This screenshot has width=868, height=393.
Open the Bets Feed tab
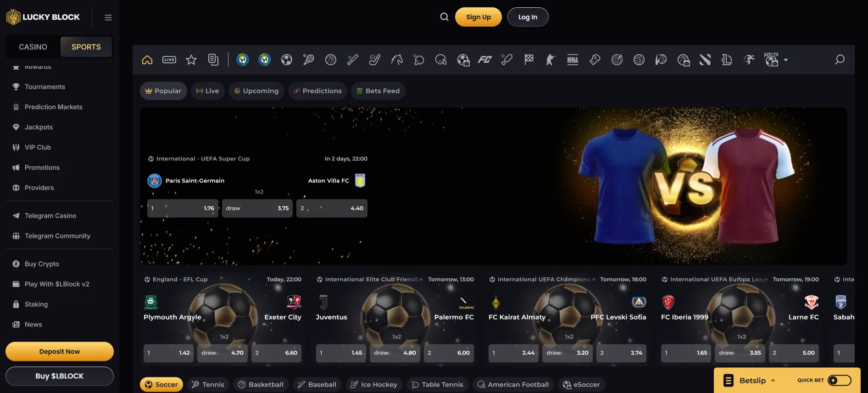[378, 91]
